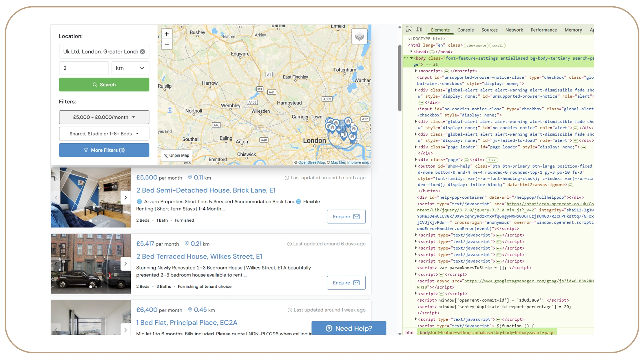Screen dimensions: 644x359
Task: Expand the page-loader div node
Action: (416, 147)
